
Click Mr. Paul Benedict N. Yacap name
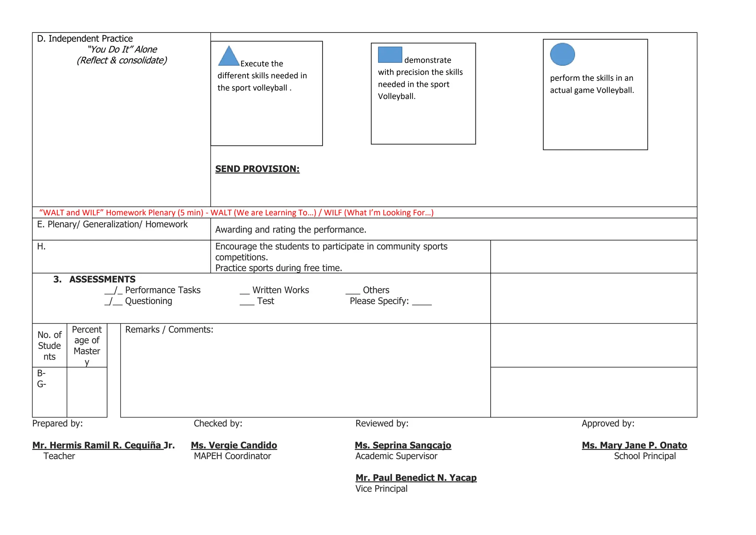tap(416, 478)
